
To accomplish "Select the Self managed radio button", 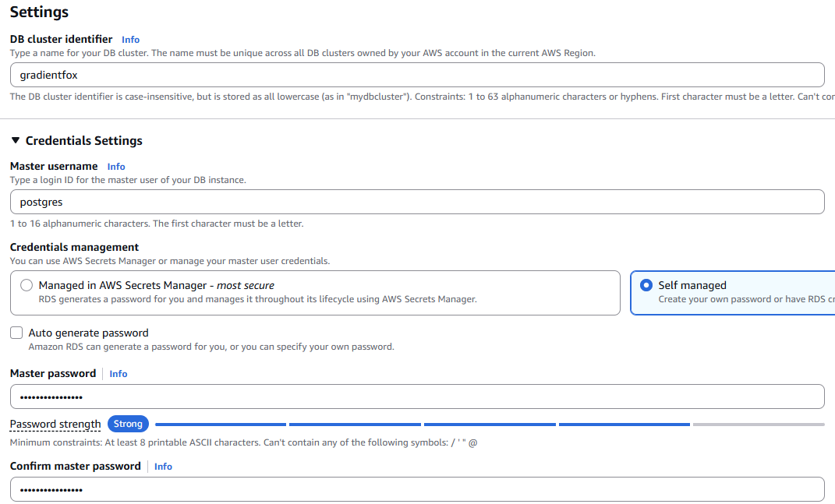I will click(x=646, y=285).
